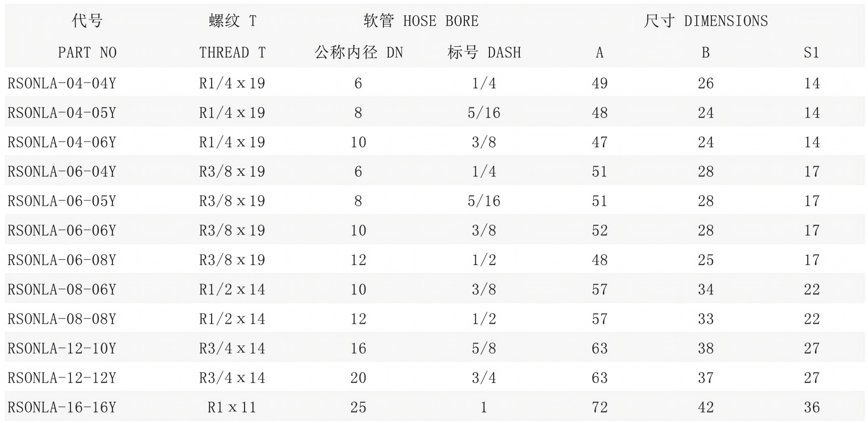Click the DASH column header

(x=484, y=52)
